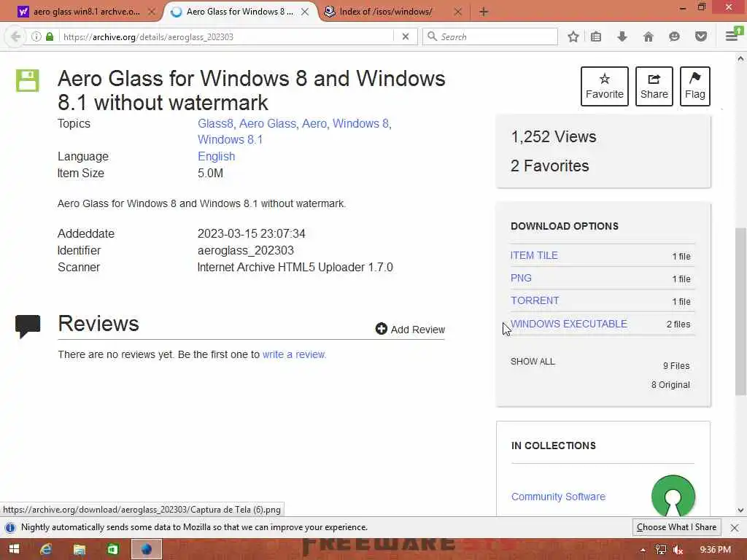Open the Windows Store taskbar icon
The height and width of the screenshot is (560, 747).
pyautogui.click(x=112, y=549)
